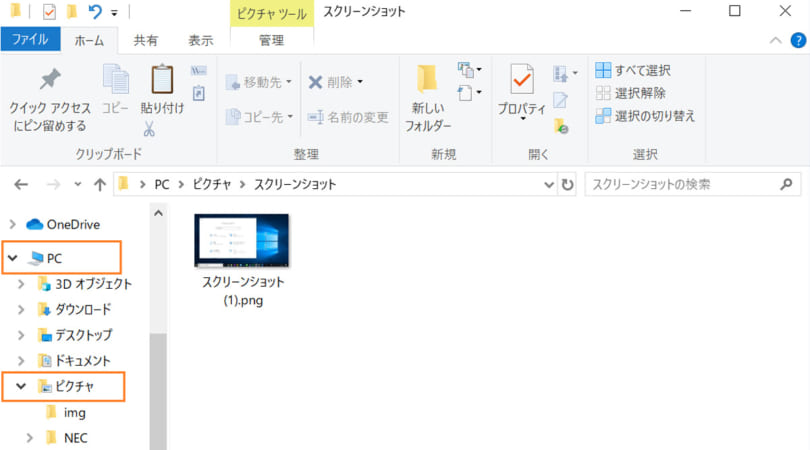Image resolution: width=810 pixels, height=450 pixels.
Task: Collapse the ピクチャ tree node
Action: (x=21, y=386)
